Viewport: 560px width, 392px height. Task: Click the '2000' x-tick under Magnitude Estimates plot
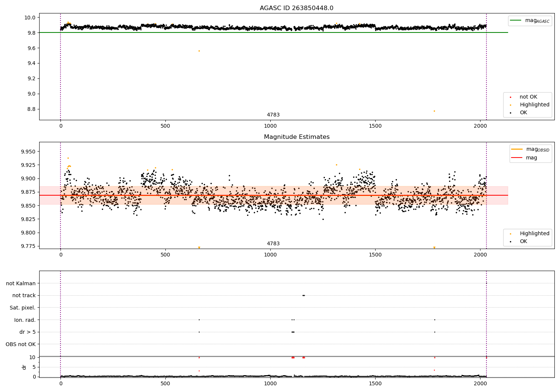tap(480, 255)
